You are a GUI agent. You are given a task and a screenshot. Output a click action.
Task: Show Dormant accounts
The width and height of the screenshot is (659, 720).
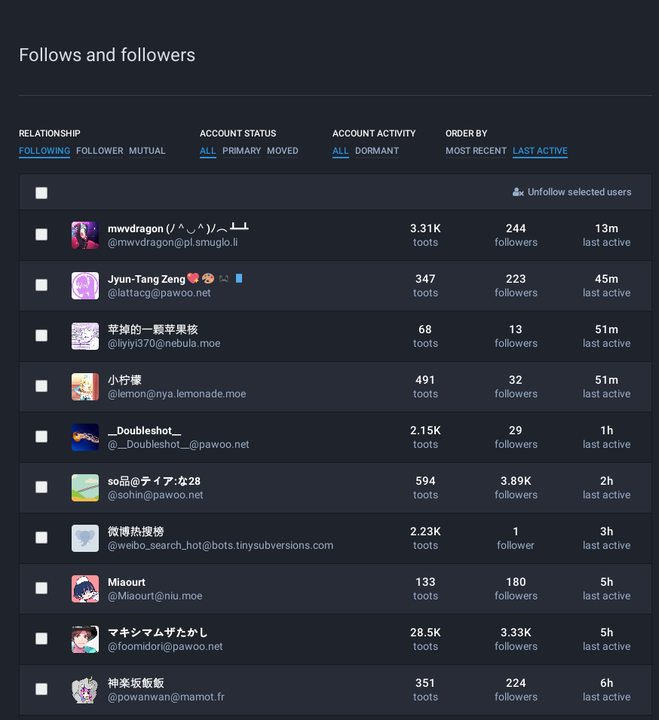[377, 151]
